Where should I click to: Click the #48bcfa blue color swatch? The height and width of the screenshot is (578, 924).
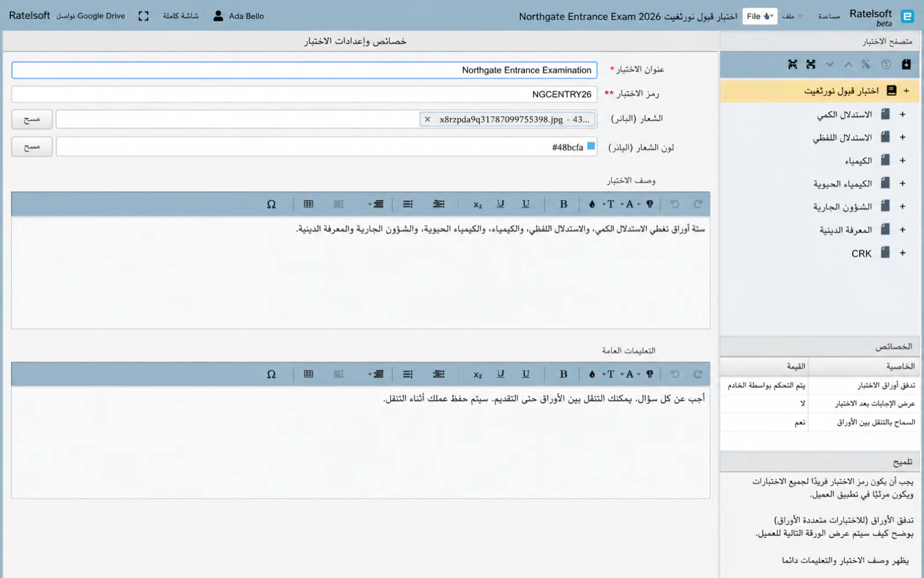(x=591, y=146)
